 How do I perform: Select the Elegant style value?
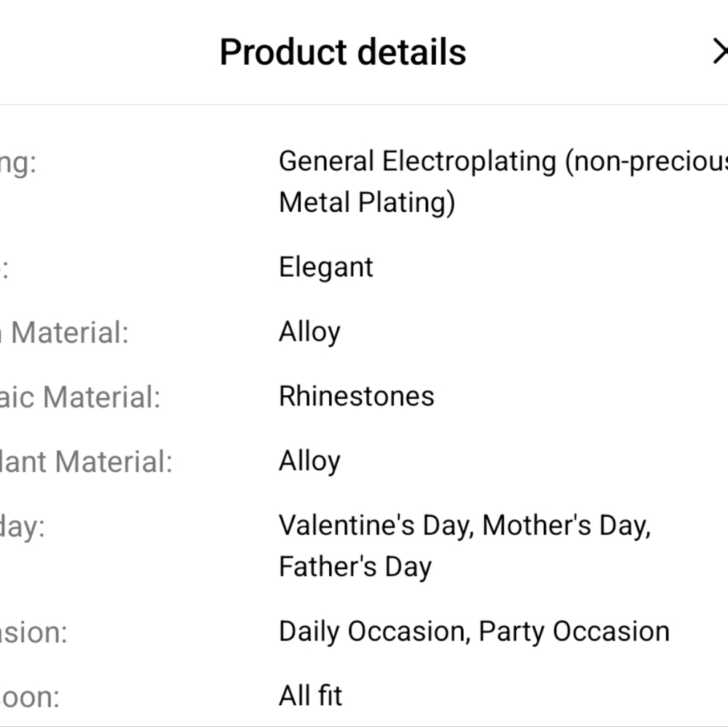326,267
